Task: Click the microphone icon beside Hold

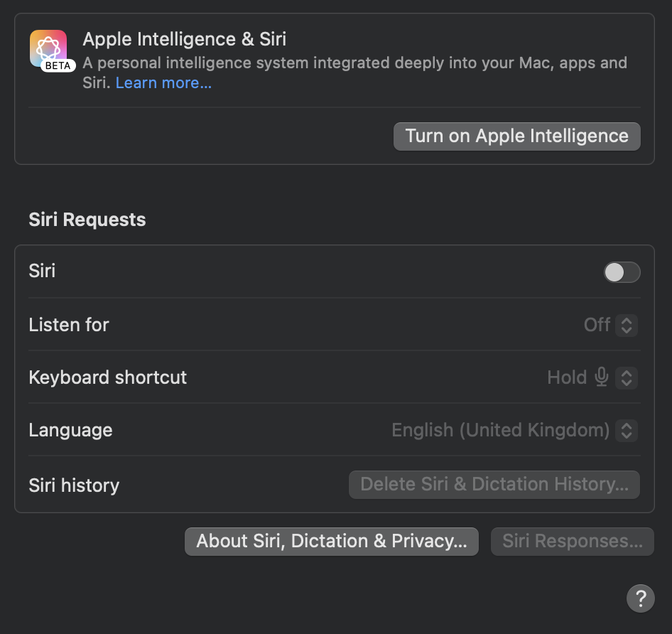Action: [x=602, y=377]
